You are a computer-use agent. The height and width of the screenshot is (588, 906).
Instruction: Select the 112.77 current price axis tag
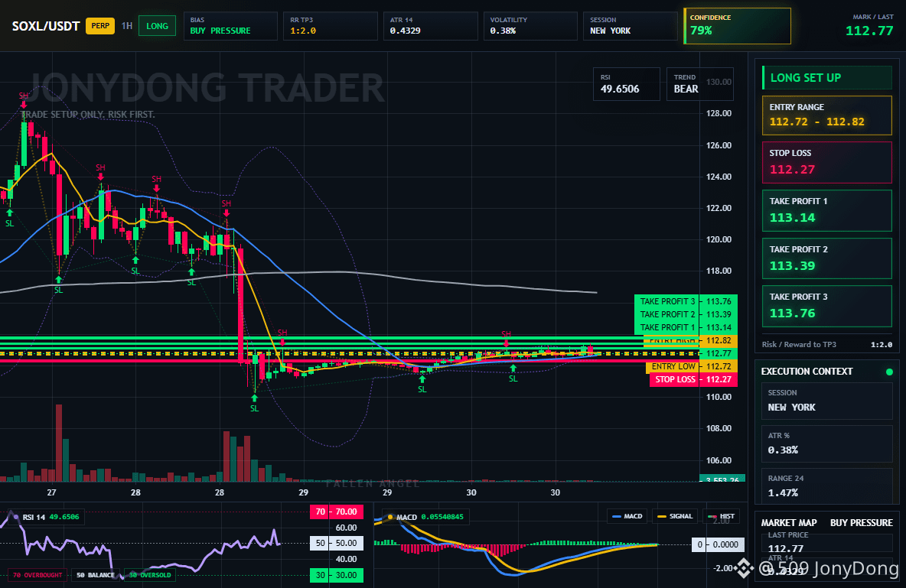(719, 353)
